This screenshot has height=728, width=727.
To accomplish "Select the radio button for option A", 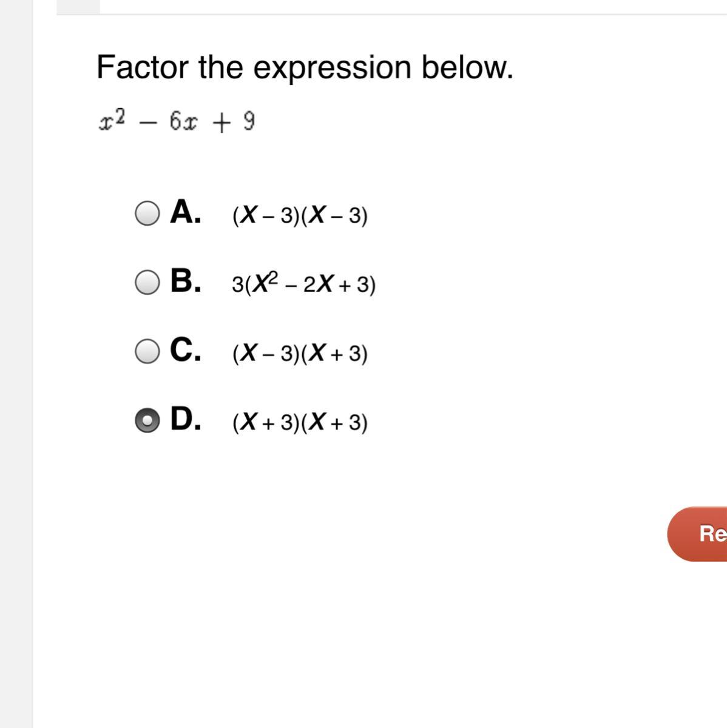I will [x=147, y=214].
